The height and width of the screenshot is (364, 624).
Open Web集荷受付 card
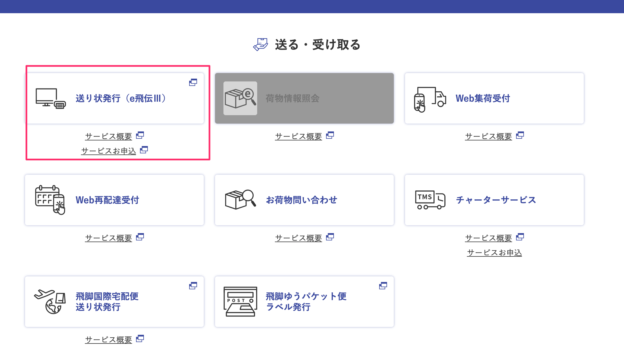coord(483,99)
